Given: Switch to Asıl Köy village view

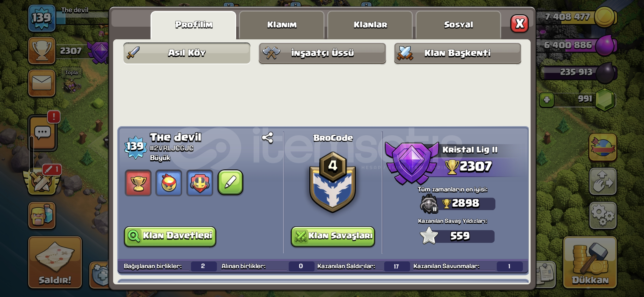Looking at the screenshot, I should pyautogui.click(x=187, y=53).
